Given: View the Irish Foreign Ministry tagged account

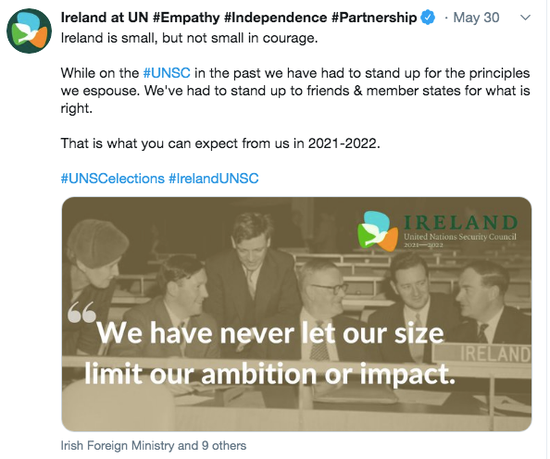Looking at the screenshot, I should (x=117, y=446).
